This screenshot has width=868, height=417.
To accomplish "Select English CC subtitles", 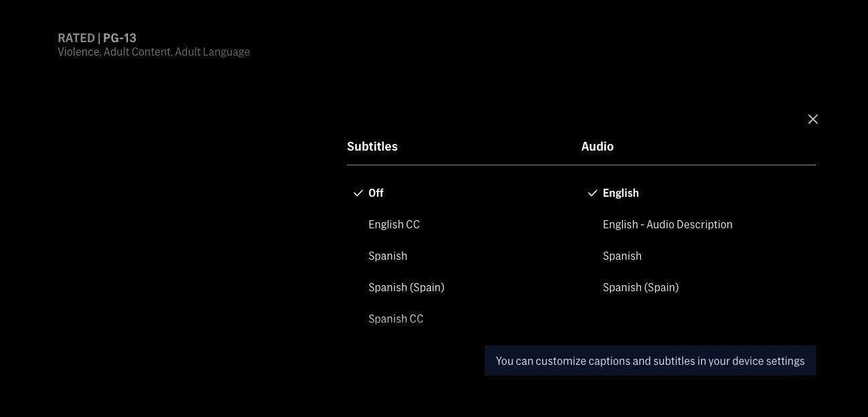I will pyautogui.click(x=394, y=224).
